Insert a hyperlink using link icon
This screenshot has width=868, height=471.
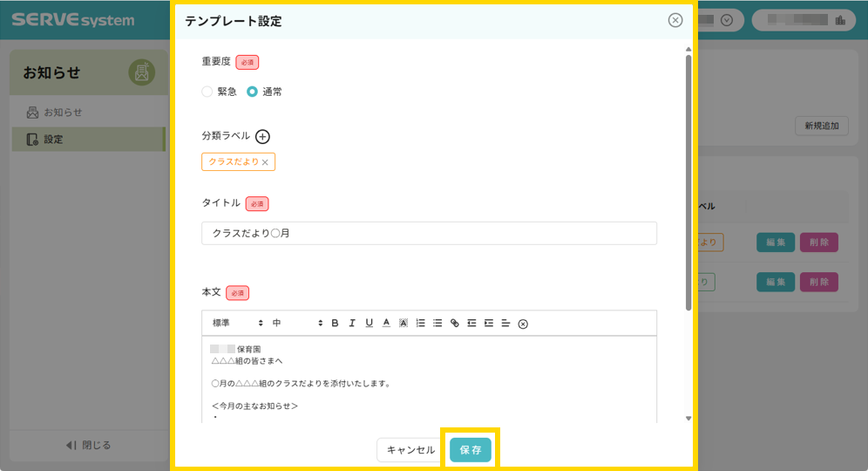(454, 324)
